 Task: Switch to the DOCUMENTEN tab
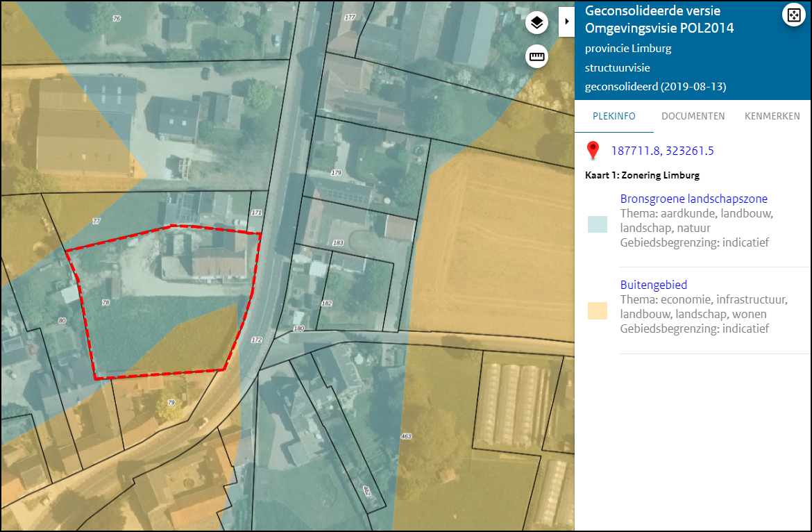(x=693, y=116)
